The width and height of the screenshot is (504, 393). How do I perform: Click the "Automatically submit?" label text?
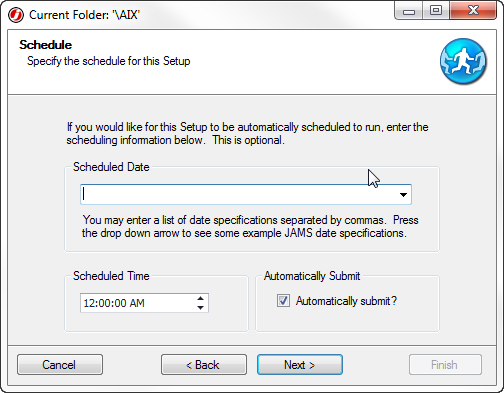pos(346,301)
